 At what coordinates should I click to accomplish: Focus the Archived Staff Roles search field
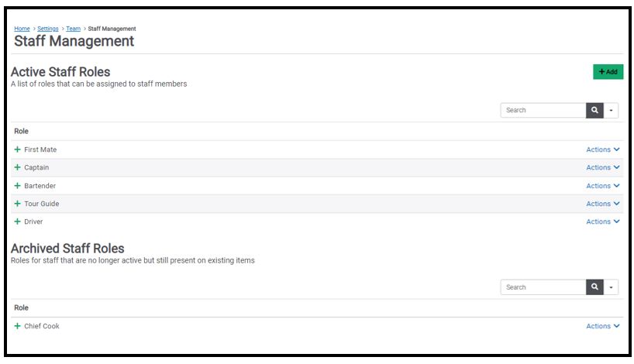point(543,287)
